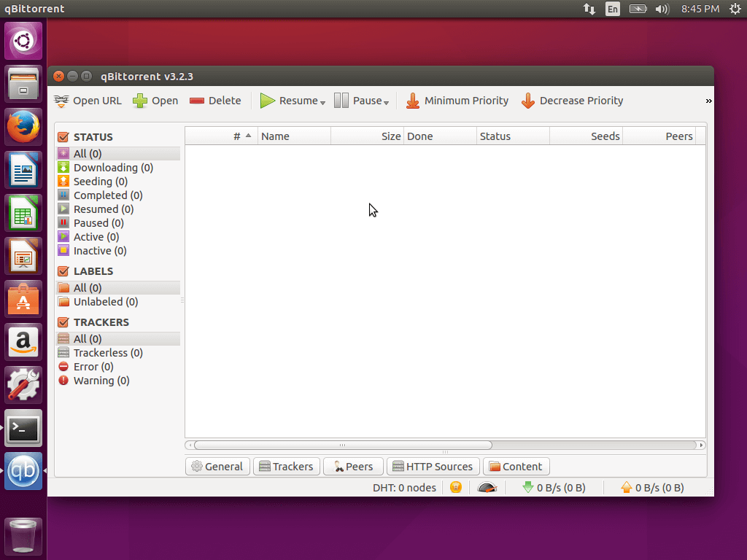Sort by the # column header
This screenshot has width=747, height=560.
click(222, 136)
